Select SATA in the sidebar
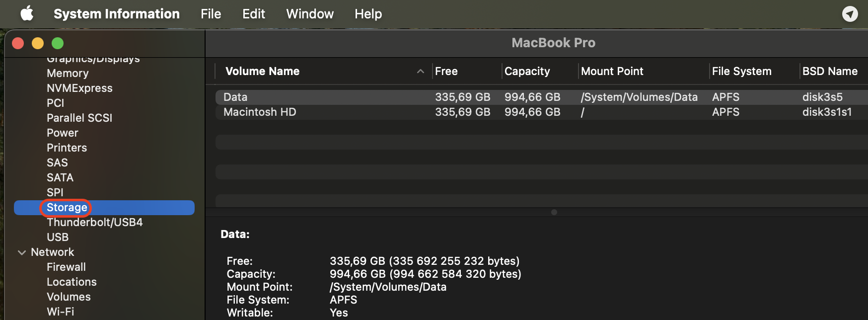 point(60,177)
